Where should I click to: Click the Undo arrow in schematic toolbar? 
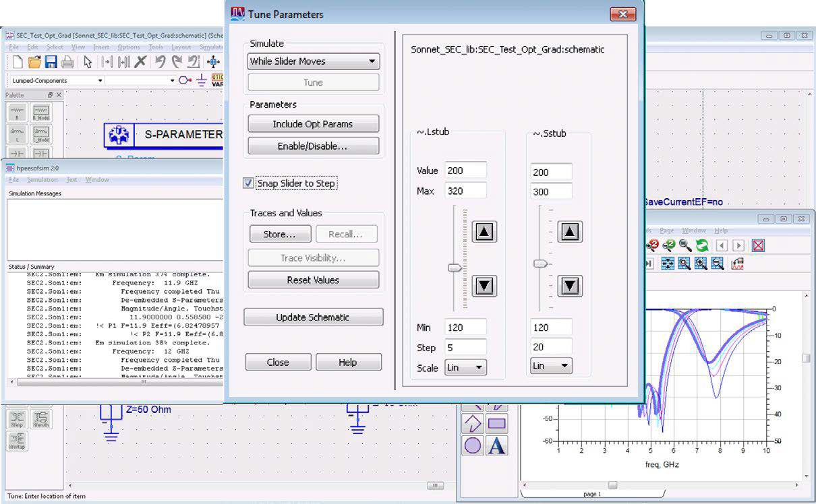coord(160,62)
